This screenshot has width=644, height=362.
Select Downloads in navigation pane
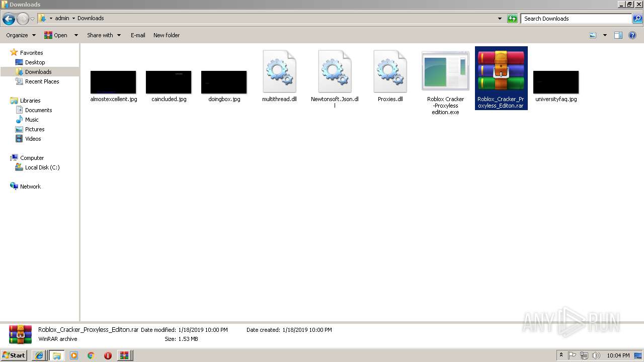38,72
